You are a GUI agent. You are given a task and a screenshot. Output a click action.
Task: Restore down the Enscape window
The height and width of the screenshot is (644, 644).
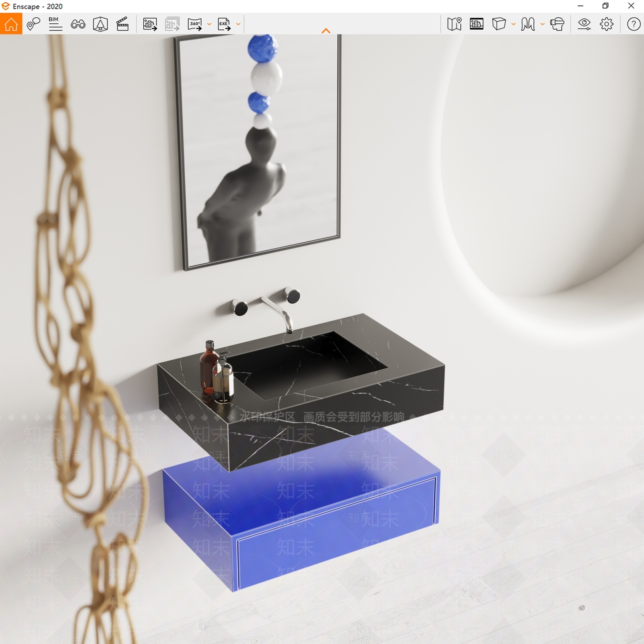605,6
